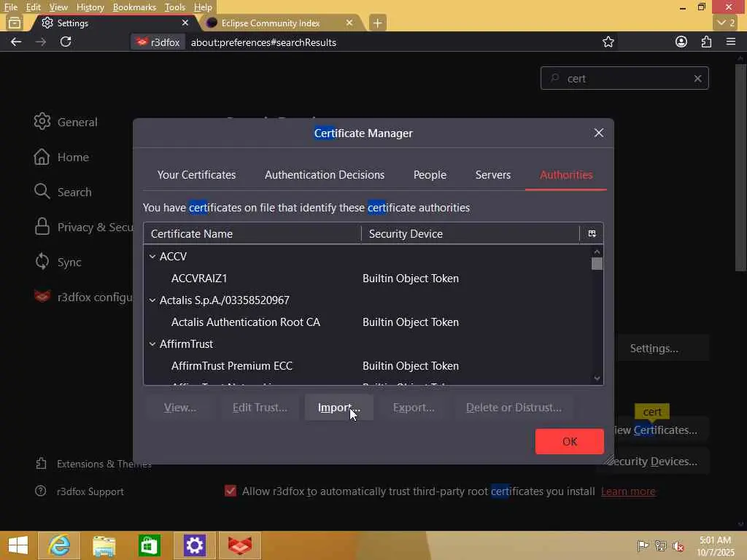Open r3dfox configuration in the sidebar
Viewport: 747px width, 560px height.
click(83, 297)
